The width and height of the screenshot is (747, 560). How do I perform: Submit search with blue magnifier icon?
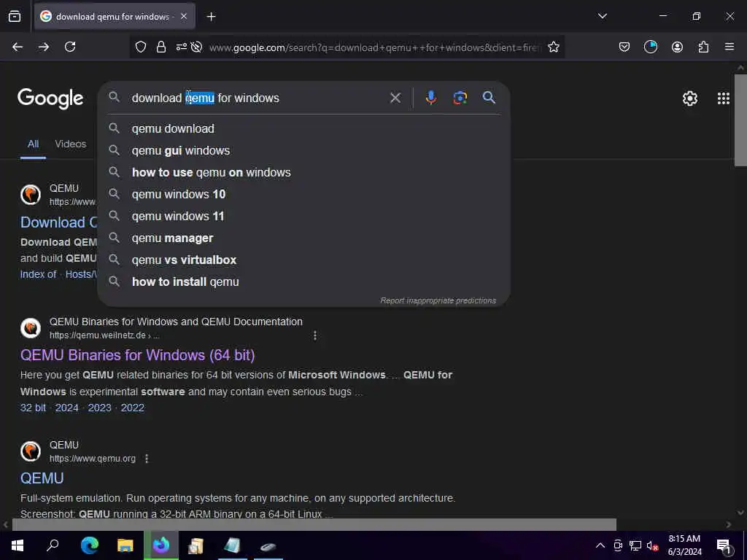pos(489,98)
